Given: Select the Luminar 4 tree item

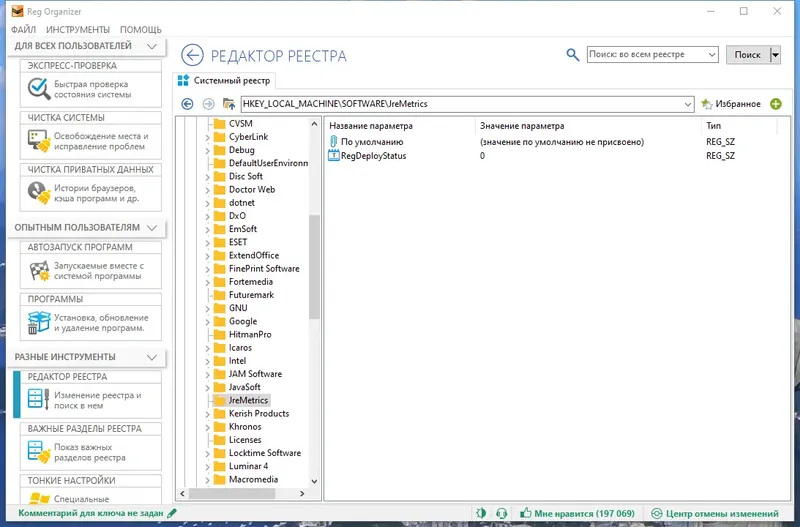Looking at the screenshot, I should coord(248,466).
